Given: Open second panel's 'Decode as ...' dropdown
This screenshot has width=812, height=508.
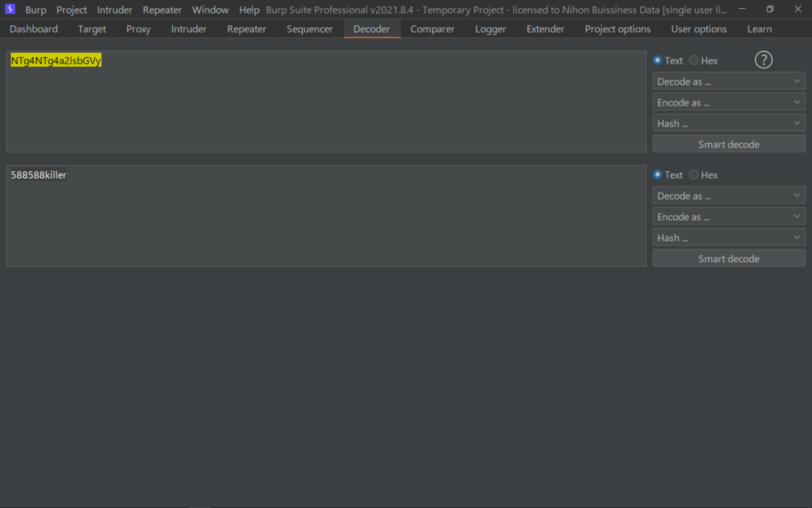Looking at the screenshot, I should [x=729, y=196].
